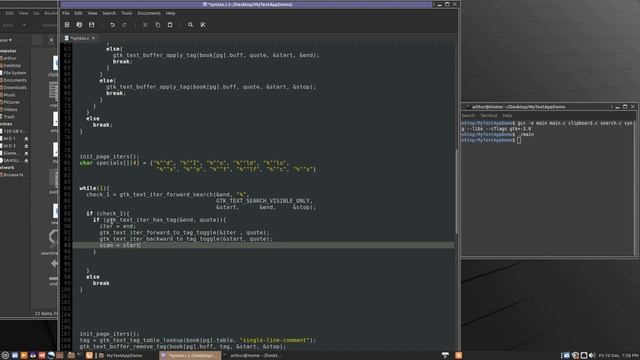The height and width of the screenshot is (360, 640).
Task: Open the Search menu in terminal window
Action: coord(468,116)
